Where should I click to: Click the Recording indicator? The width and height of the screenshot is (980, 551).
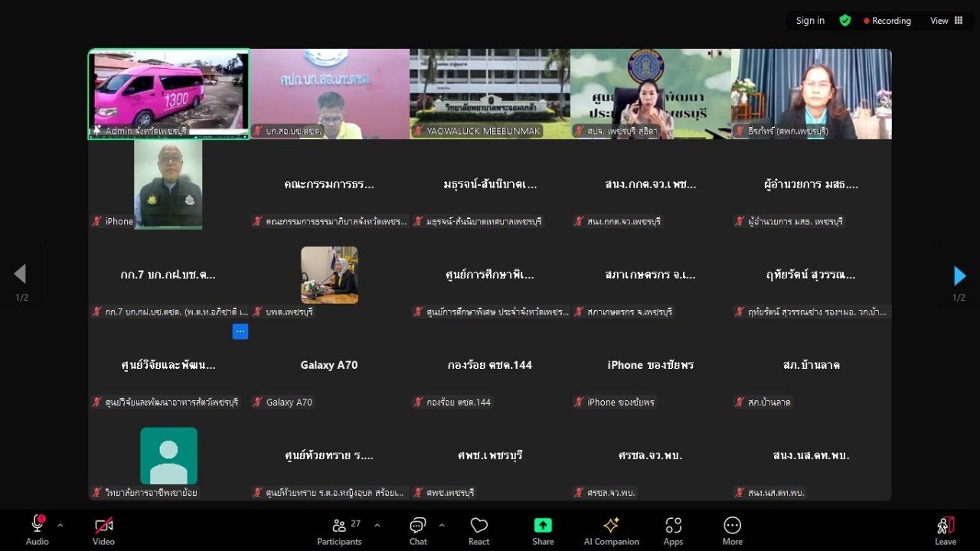point(887,21)
